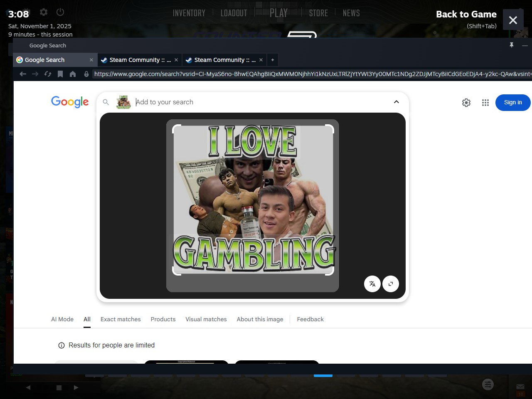Open the Visual matches tab
This screenshot has width=532, height=399.
tap(206, 319)
